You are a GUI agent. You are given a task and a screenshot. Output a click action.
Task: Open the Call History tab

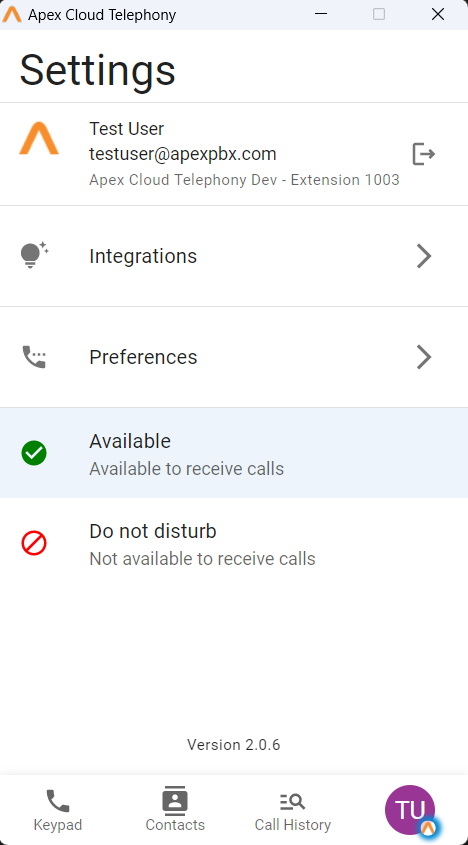[293, 810]
